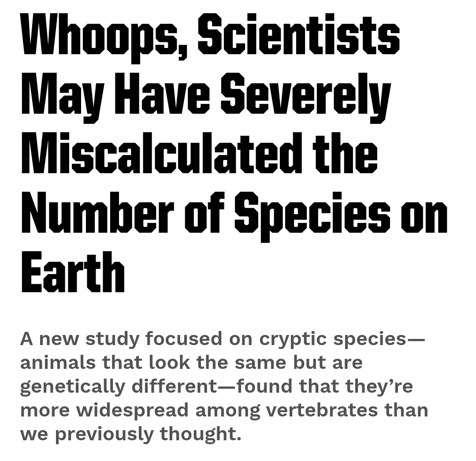
Task: Click "more widespread" in the subheading
Action: tap(104, 410)
